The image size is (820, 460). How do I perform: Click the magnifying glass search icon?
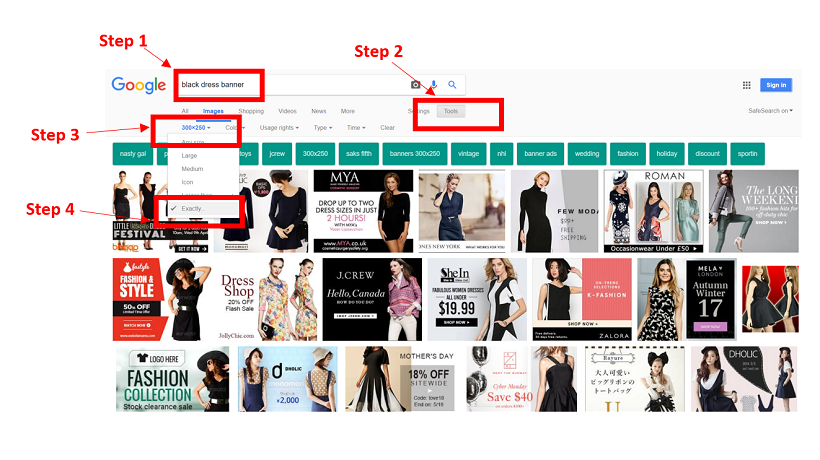(452, 85)
